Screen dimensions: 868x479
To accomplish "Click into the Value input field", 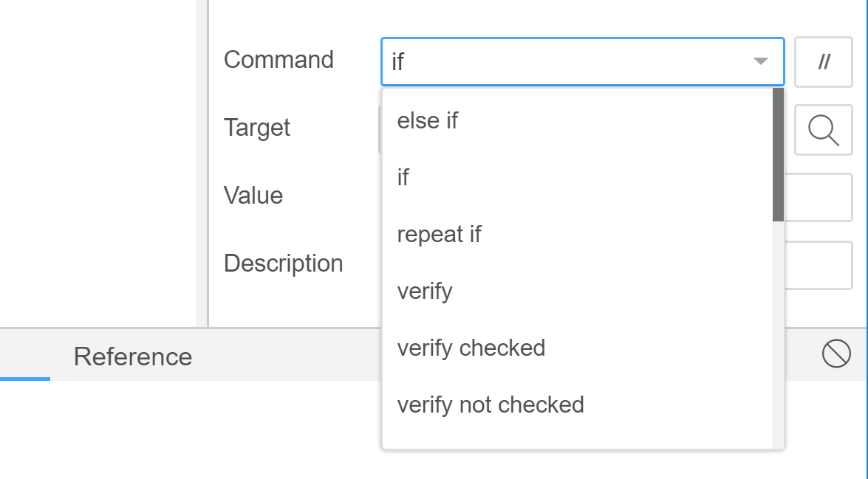I will pyautogui.click(x=818, y=198).
